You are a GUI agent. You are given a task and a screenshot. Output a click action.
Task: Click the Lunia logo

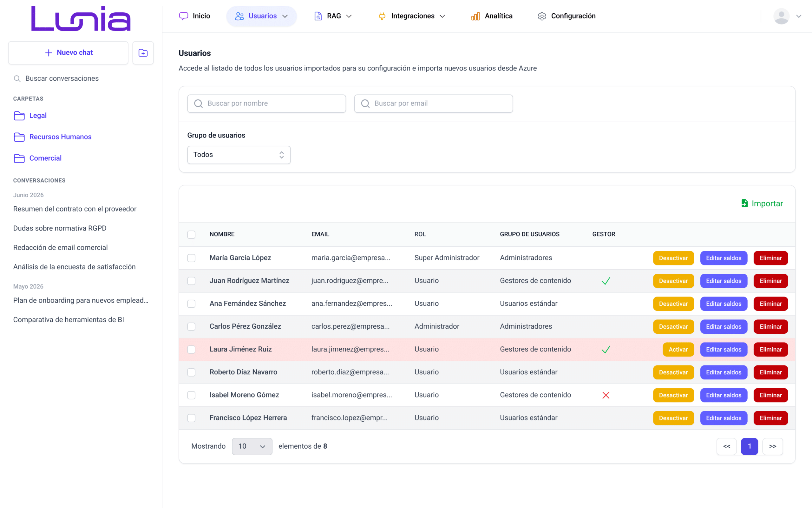(81, 18)
